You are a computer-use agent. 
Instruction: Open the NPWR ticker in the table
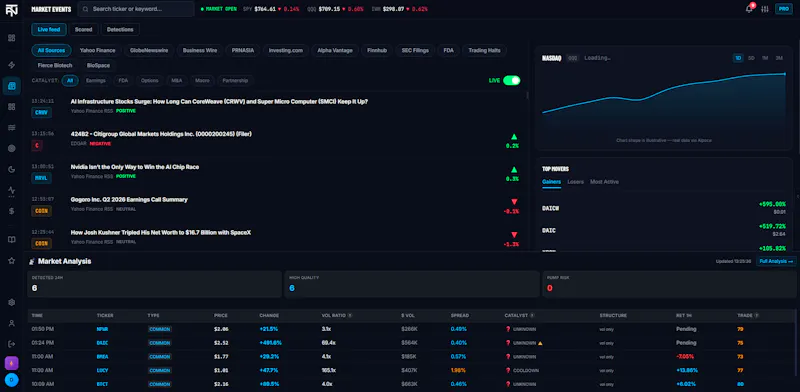pos(102,329)
